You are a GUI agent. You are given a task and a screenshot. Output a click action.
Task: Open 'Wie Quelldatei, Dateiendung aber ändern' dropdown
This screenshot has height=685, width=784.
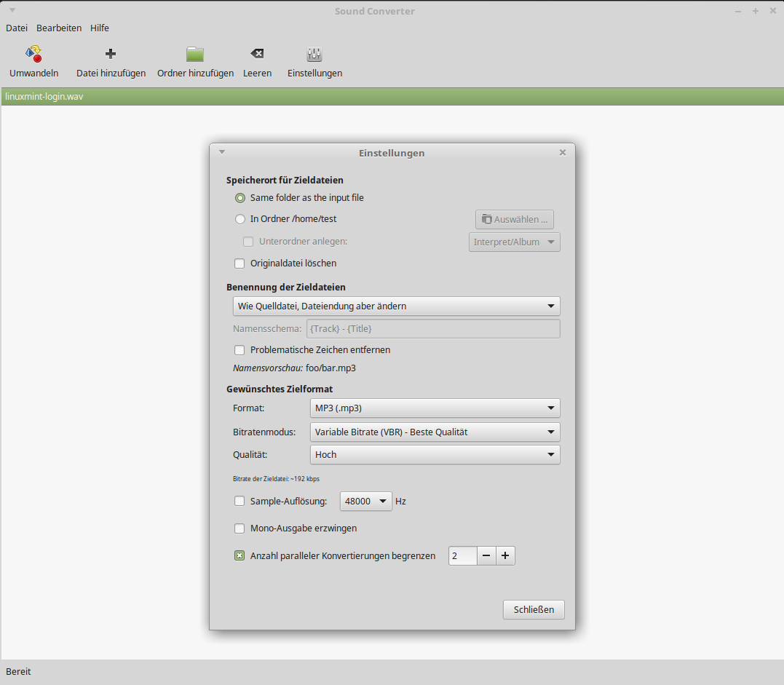click(396, 306)
